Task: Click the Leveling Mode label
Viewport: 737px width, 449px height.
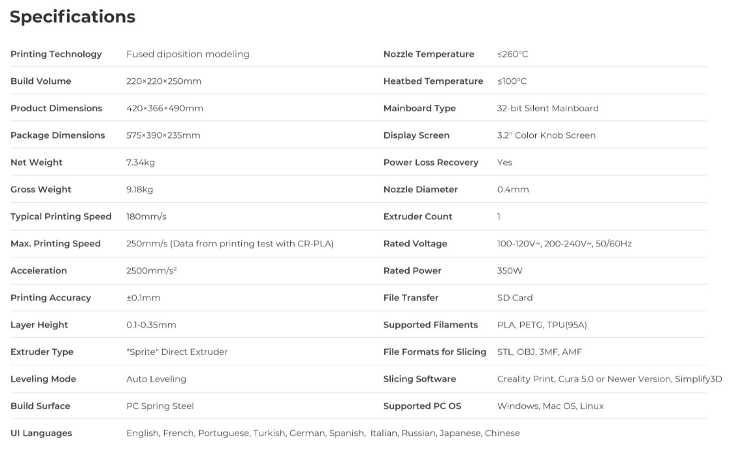Action: pos(43,379)
